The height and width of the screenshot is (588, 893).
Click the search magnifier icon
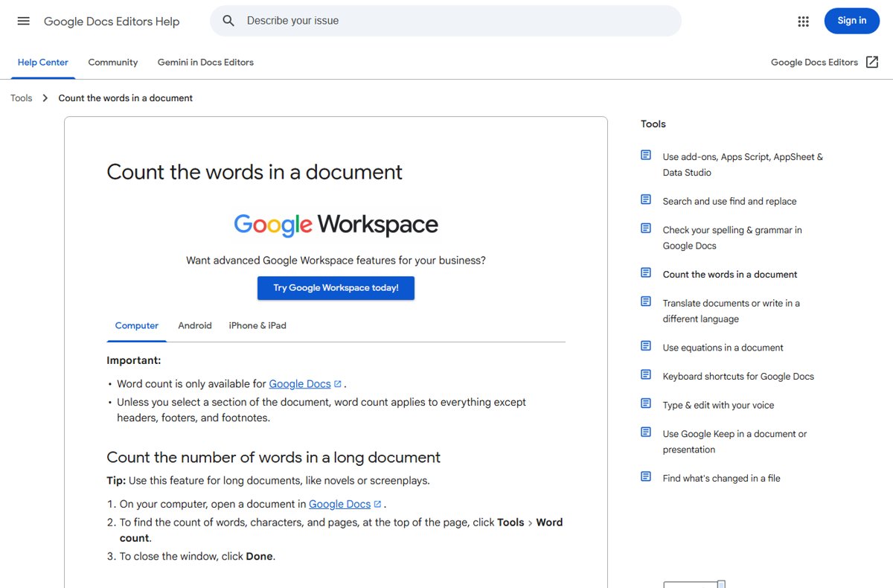[x=228, y=21]
